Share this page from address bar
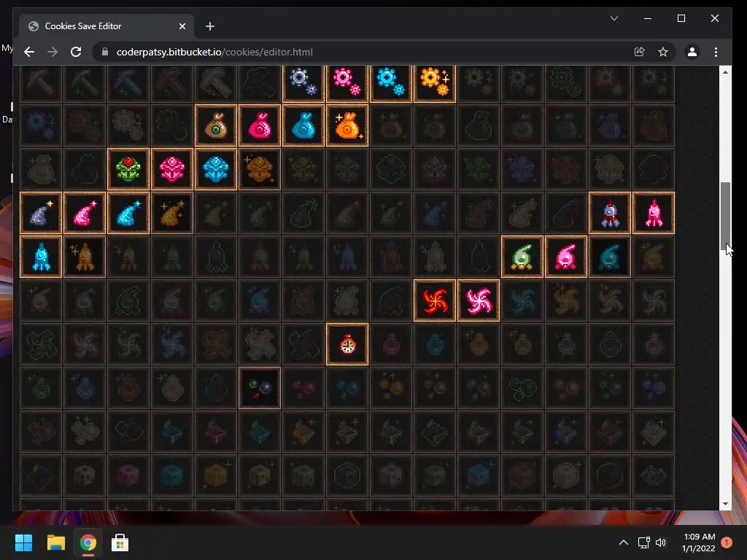The width and height of the screenshot is (747, 560). click(x=639, y=52)
